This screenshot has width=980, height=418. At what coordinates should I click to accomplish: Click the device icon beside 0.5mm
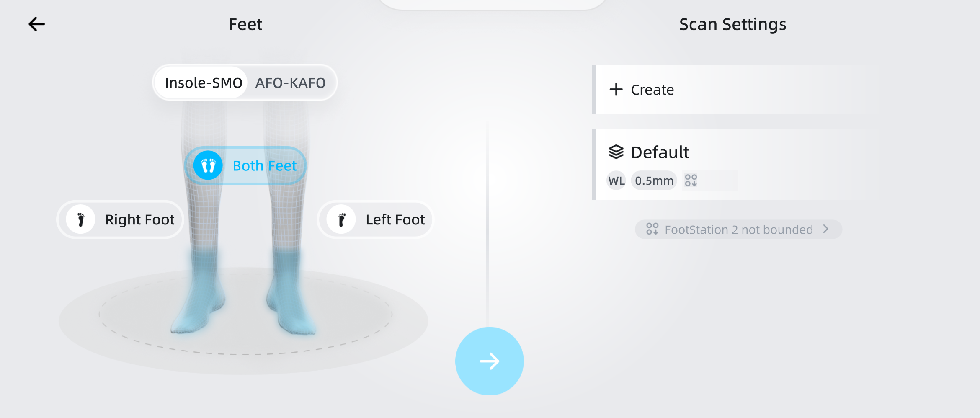click(691, 181)
